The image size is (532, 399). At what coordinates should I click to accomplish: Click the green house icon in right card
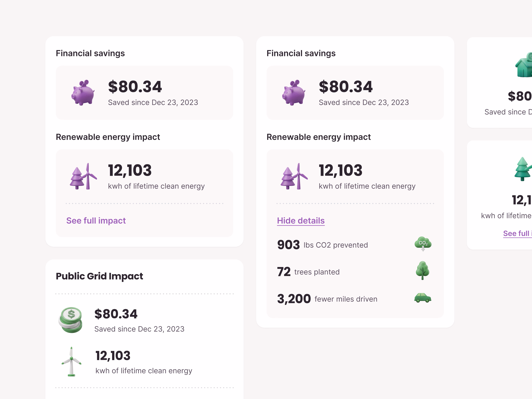tap(524, 65)
